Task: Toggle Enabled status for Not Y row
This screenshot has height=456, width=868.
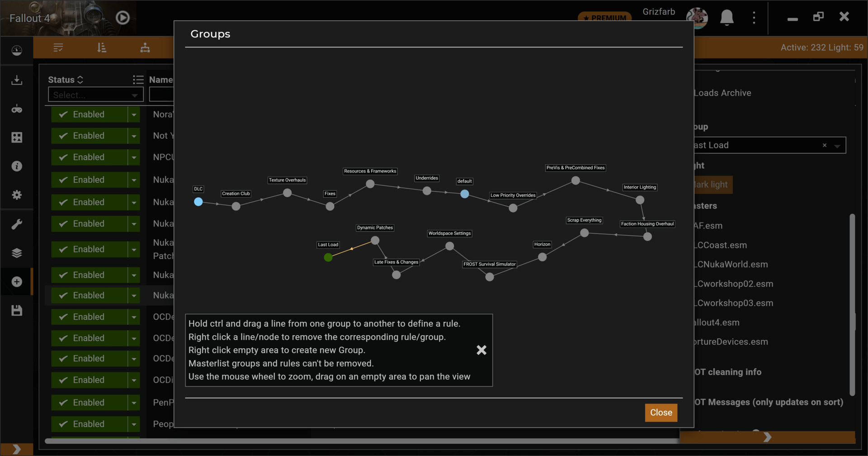Action: click(89, 136)
